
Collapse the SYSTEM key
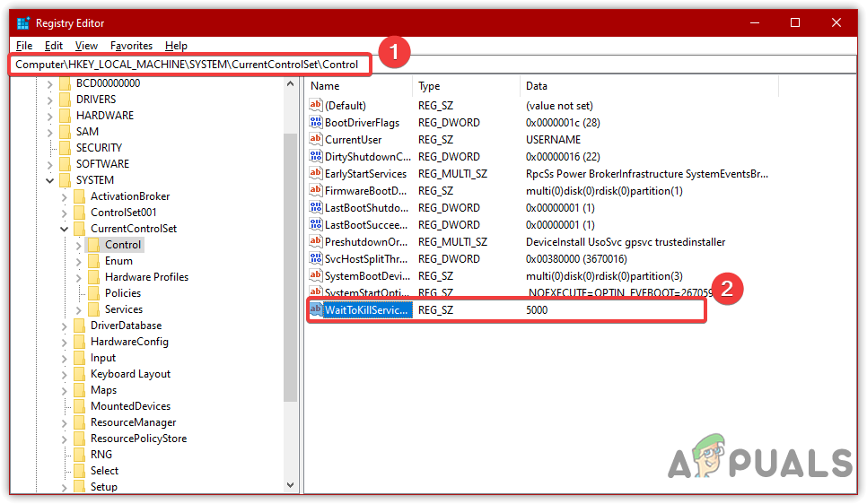(x=49, y=181)
